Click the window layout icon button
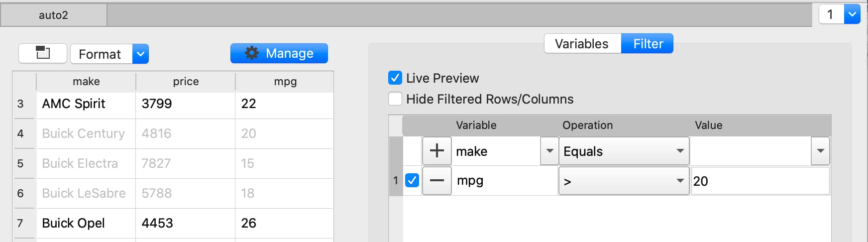 43,53
